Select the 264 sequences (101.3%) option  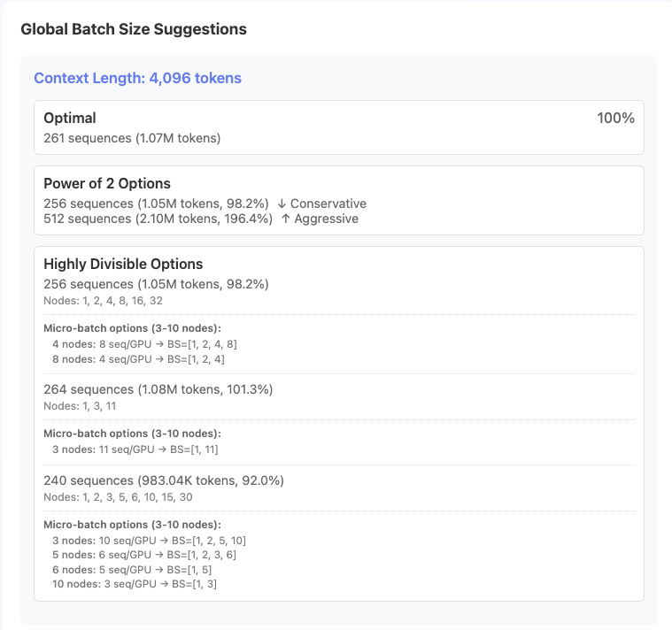(x=158, y=389)
